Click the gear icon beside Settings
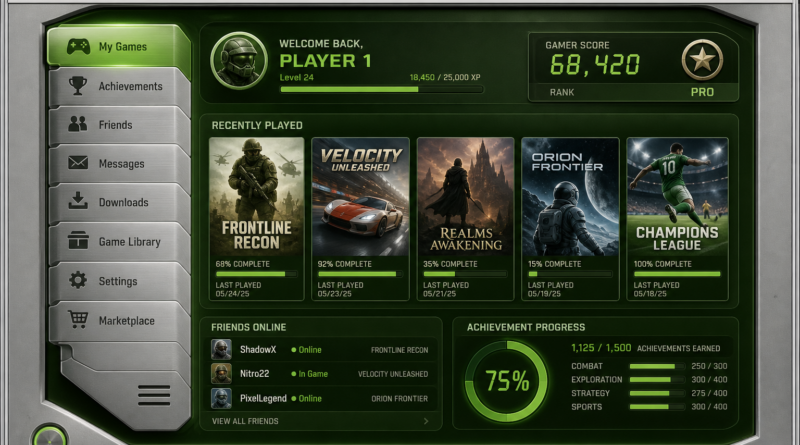 click(x=78, y=280)
